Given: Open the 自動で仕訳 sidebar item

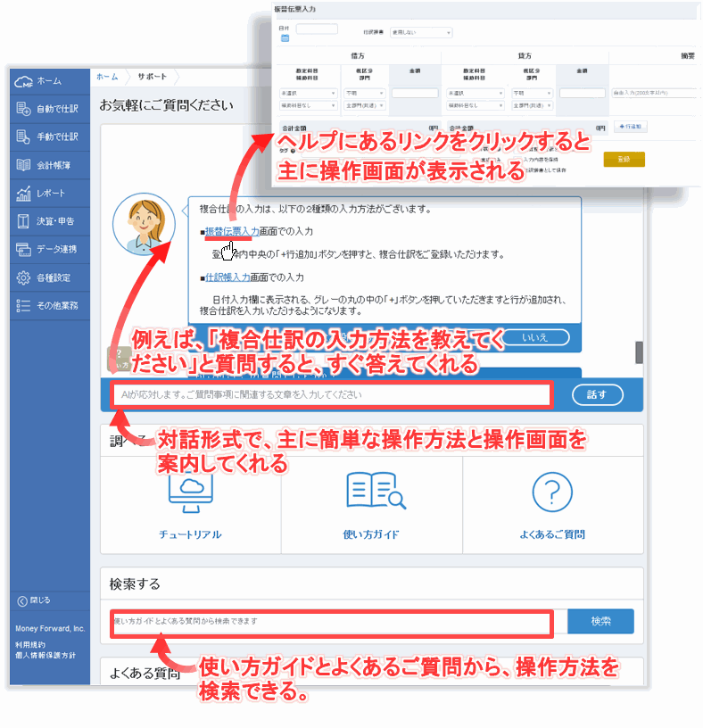Looking at the screenshot, I should (x=50, y=109).
